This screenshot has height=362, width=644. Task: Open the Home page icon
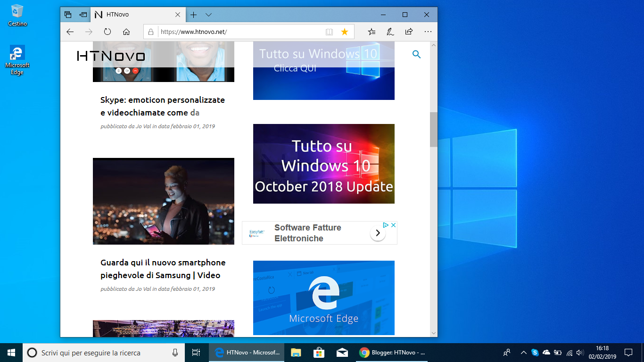pos(126,32)
